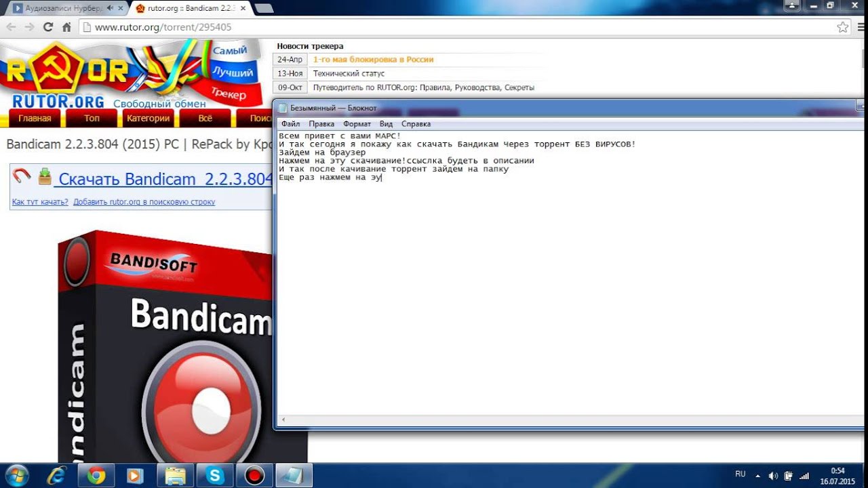Open the Главная site menu tab
This screenshot has width=868, height=488.
tap(35, 118)
